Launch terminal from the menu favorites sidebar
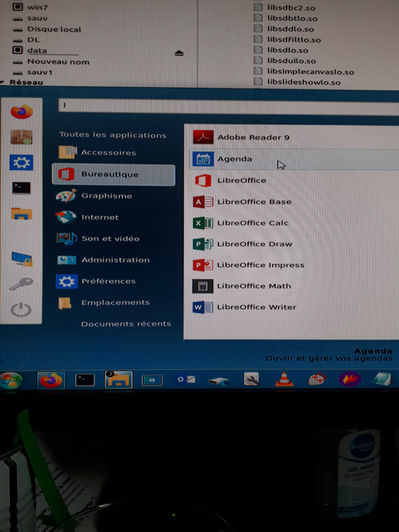The width and height of the screenshot is (399, 532). pos(21,188)
